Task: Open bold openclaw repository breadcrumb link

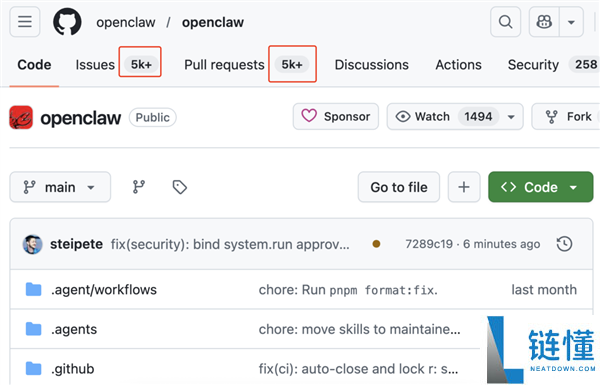Action: click(213, 22)
